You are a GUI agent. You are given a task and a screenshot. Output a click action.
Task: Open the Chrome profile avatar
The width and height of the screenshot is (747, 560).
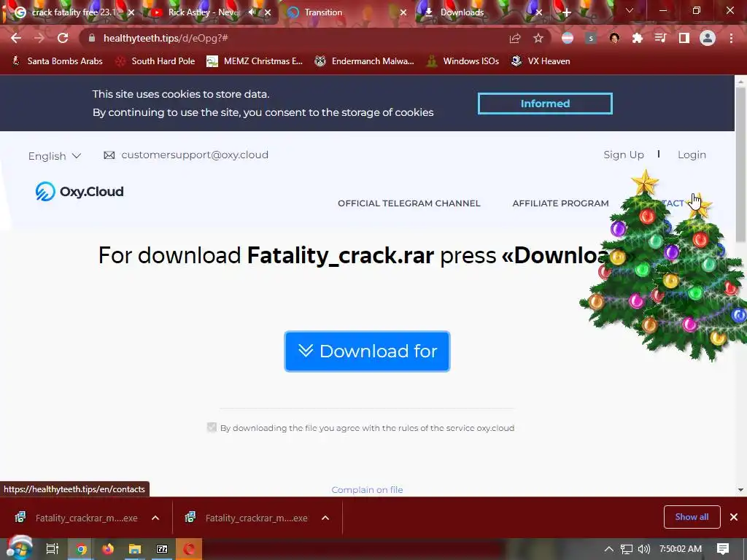708,38
